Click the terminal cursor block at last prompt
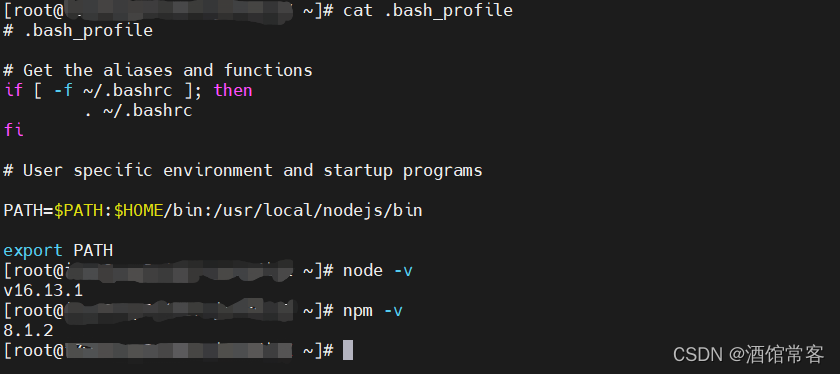 (348, 350)
